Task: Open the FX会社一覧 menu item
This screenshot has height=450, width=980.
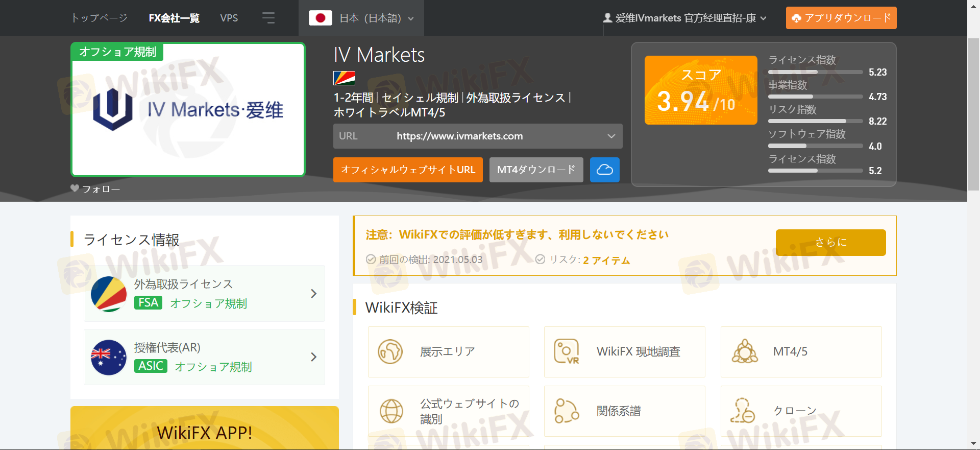Action: point(174,18)
